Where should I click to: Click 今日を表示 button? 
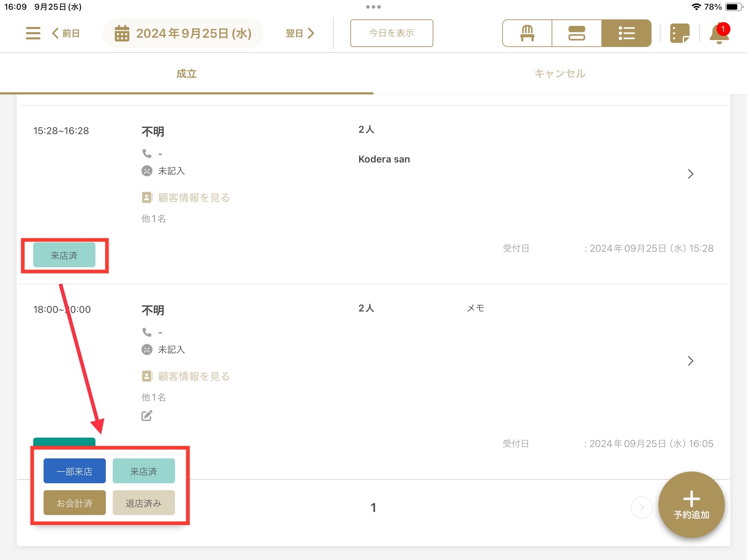pyautogui.click(x=391, y=33)
